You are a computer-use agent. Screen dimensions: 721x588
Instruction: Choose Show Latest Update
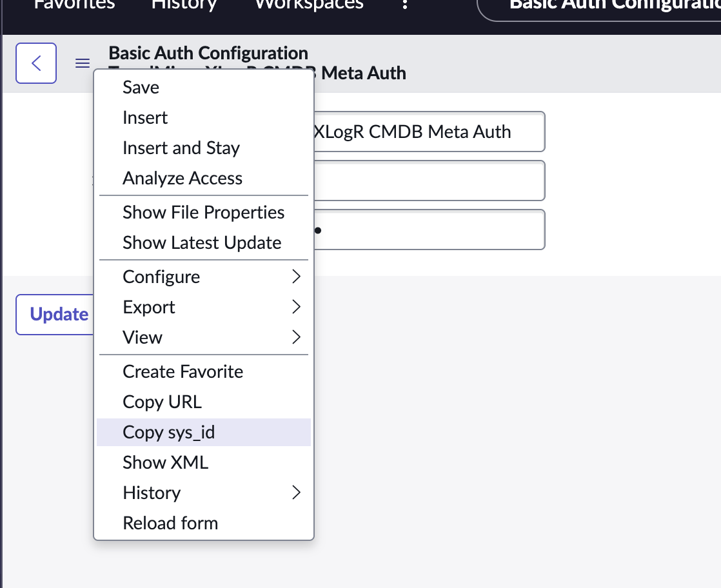[x=202, y=242]
